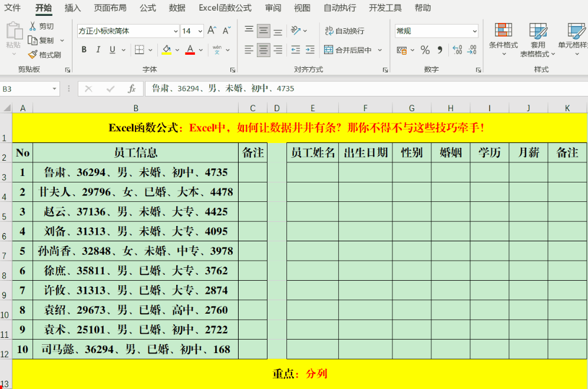Click decrease decimal places icon

[472, 50]
